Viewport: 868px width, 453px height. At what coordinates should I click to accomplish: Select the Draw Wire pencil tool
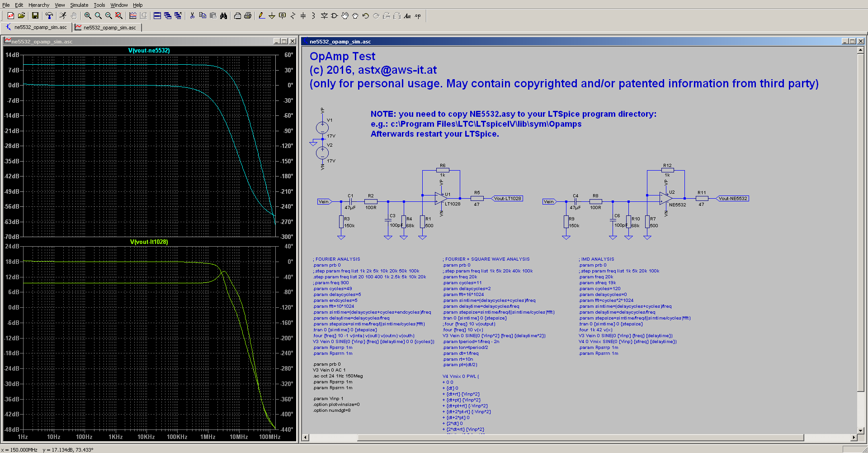262,16
